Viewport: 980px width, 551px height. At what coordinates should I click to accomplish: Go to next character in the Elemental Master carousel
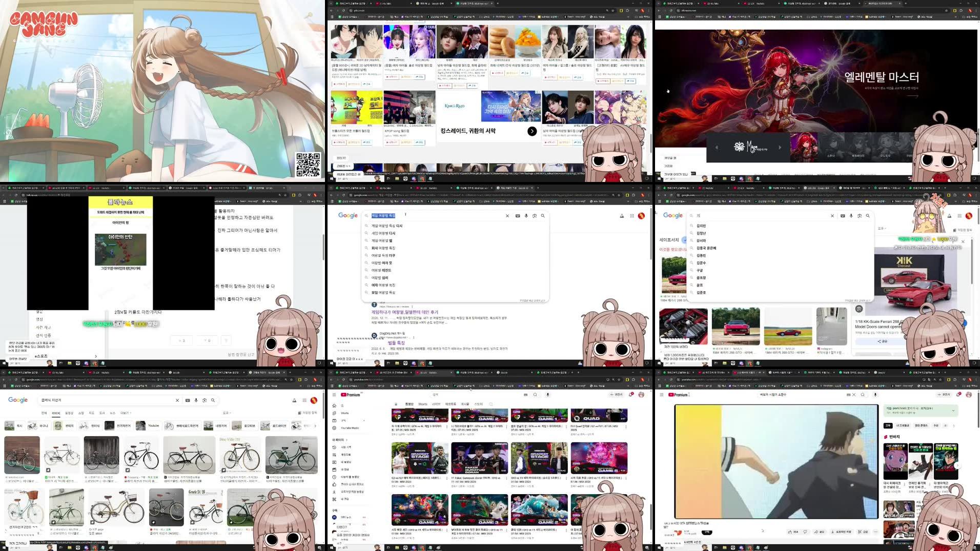(780, 148)
